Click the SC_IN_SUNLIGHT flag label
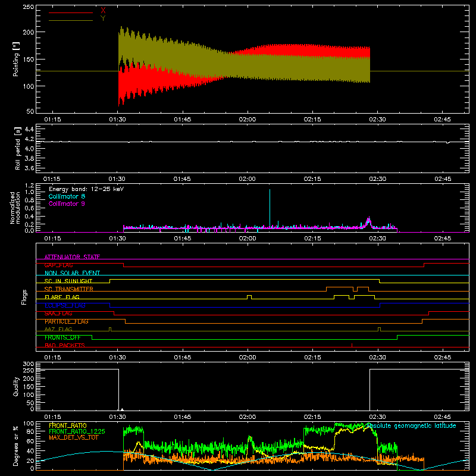Screen dimensions: 476x476 [68, 281]
